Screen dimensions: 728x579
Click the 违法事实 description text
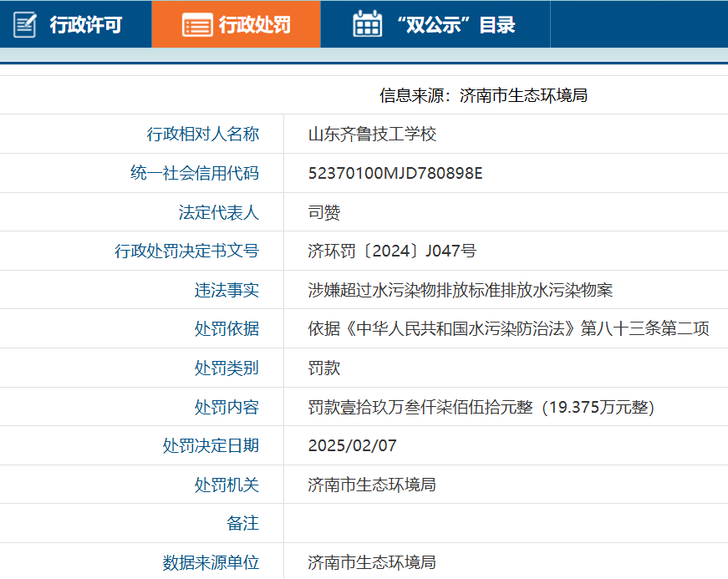460,291
